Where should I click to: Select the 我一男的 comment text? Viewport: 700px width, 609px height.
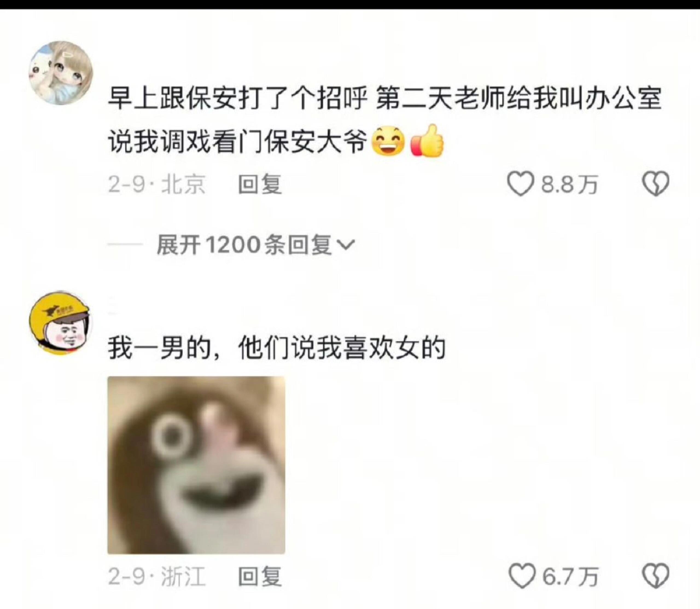(x=277, y=349)
